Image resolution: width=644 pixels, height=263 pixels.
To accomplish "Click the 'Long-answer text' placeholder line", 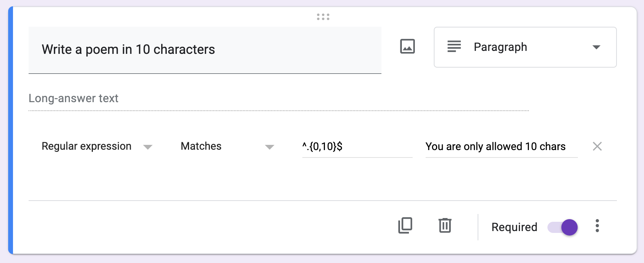I will coord(74,98).
